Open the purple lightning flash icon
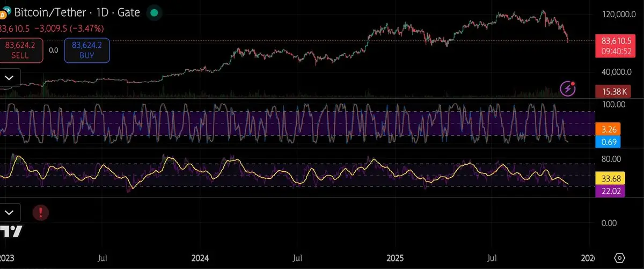The width and height of the screenshot is (644, 269). (x=568, y=89)
